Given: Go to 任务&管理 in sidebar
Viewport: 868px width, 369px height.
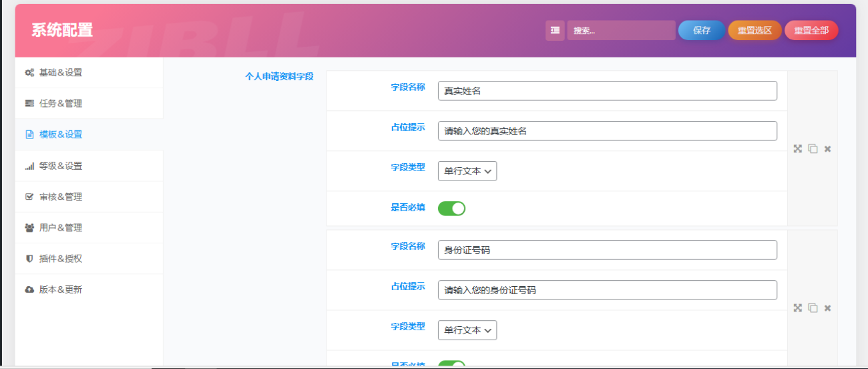Looking at the screenshot, I should [61, 104].
